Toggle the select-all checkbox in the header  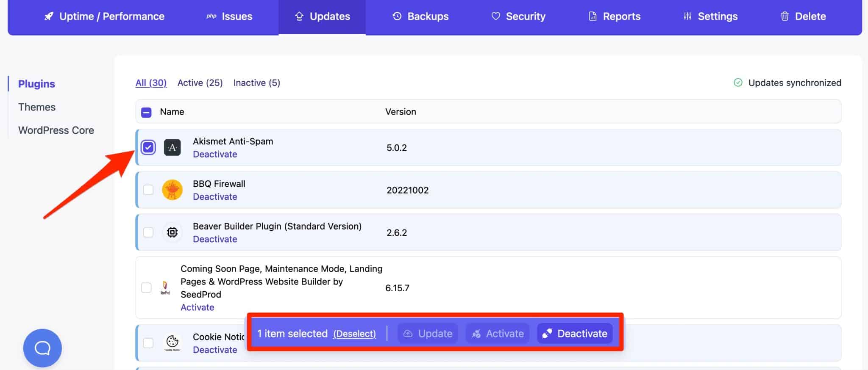point(146,112)
